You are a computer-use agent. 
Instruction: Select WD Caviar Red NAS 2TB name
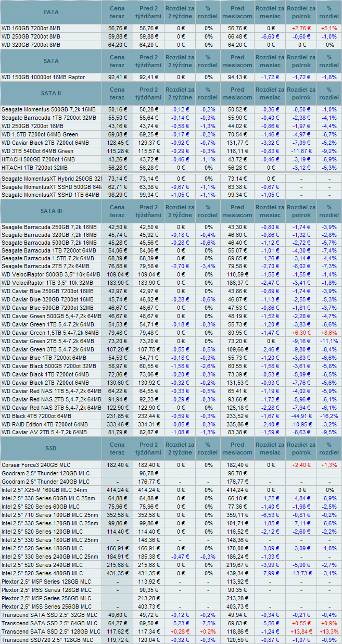point(52,399)
